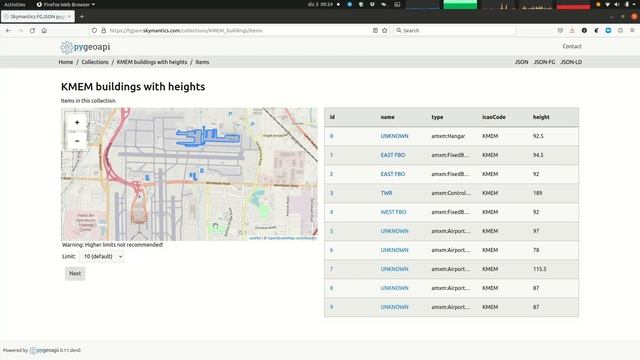Close the Skymantics FGJSON tab
640x360 pixels.
click(69, 17)
